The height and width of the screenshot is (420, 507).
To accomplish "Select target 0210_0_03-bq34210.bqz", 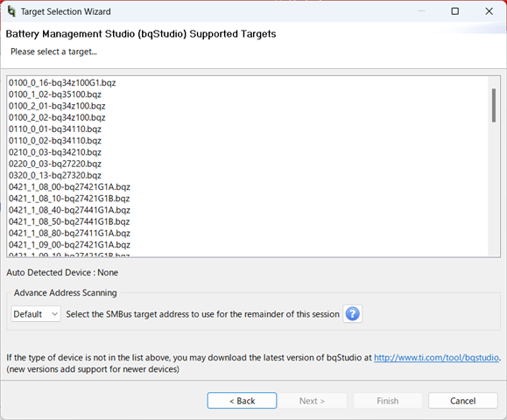I will (x=55, y=152).
